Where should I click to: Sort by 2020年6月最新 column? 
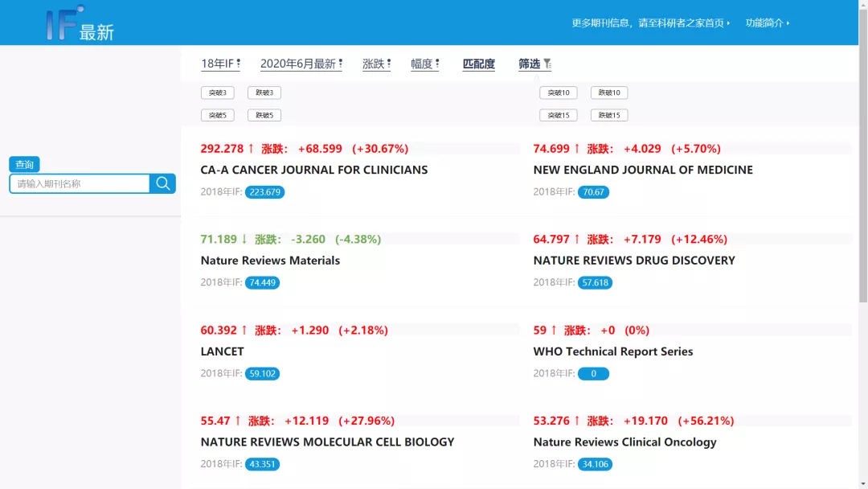[301, 64]
